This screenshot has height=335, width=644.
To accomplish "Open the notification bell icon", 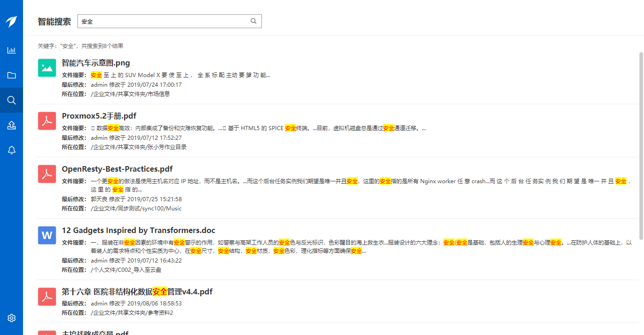I will tap(12, 150).
